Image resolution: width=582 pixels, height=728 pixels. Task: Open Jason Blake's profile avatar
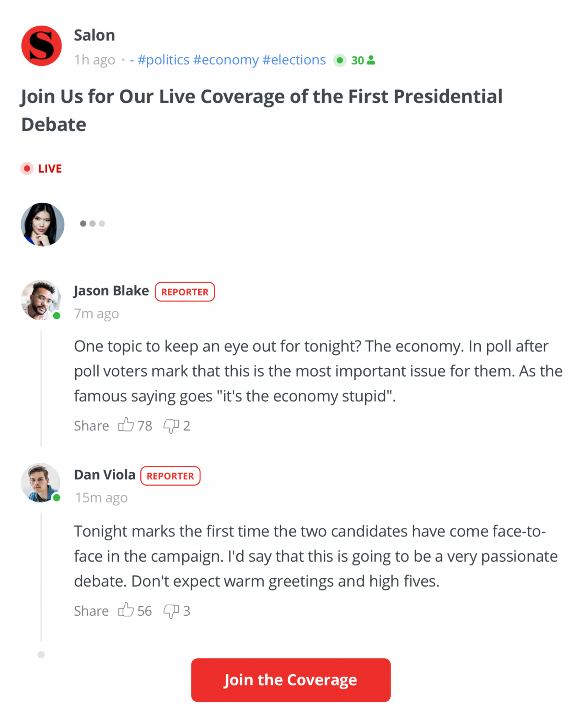pos(41,300)
